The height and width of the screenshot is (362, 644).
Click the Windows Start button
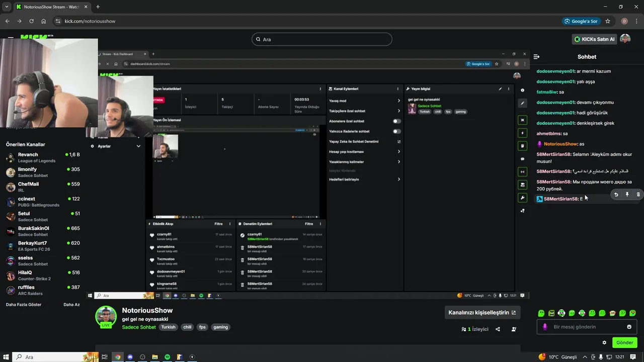pos(6,357)
